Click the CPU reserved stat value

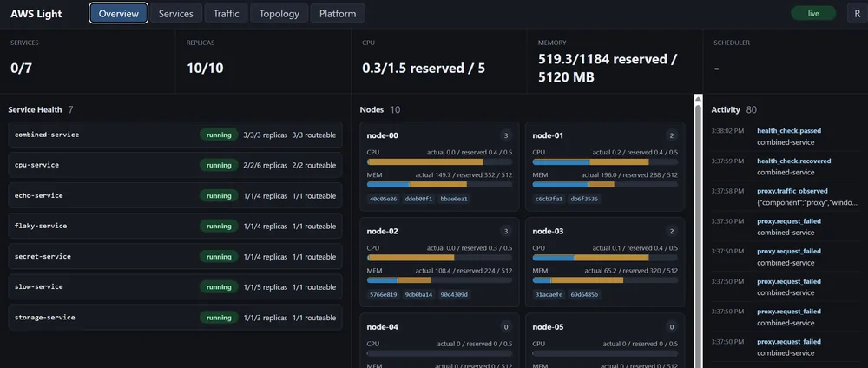(424, 69)
